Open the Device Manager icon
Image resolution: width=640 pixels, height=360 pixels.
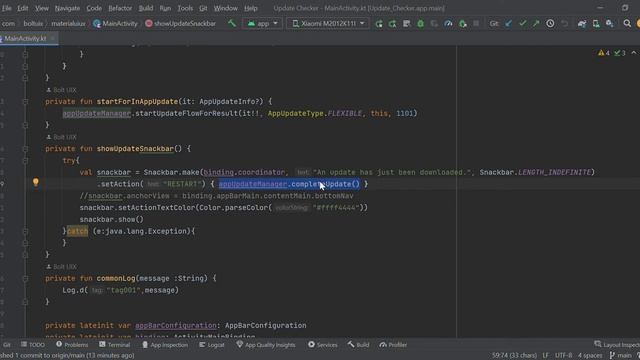596,24
